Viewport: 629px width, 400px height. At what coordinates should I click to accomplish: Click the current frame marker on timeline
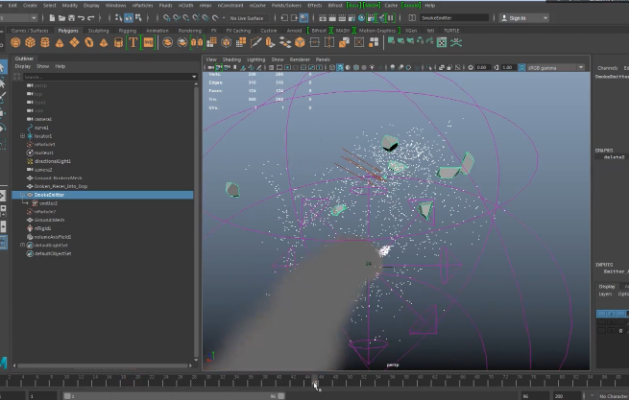point(315,379)
